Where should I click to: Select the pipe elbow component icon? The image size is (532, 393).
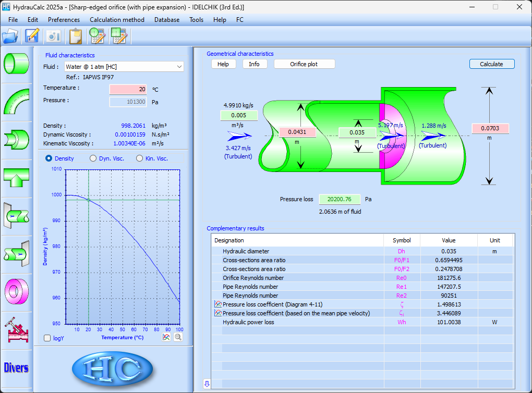(16, 101)
